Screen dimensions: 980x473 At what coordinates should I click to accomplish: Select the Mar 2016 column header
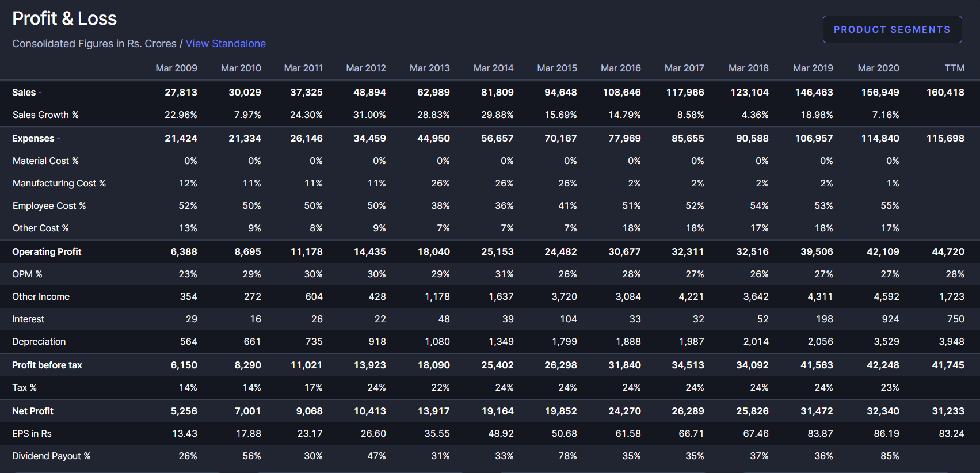(x=621, y=68)
